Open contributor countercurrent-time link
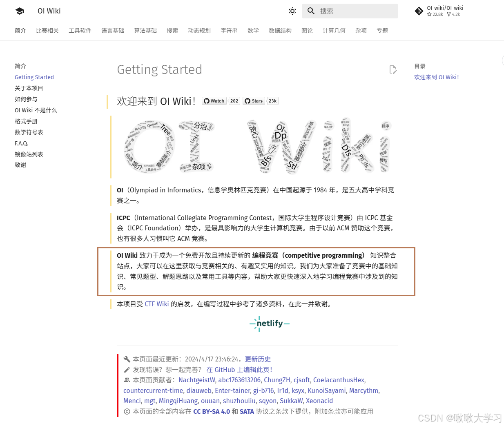This screenshot has width=504, height=426. [153, 390]
